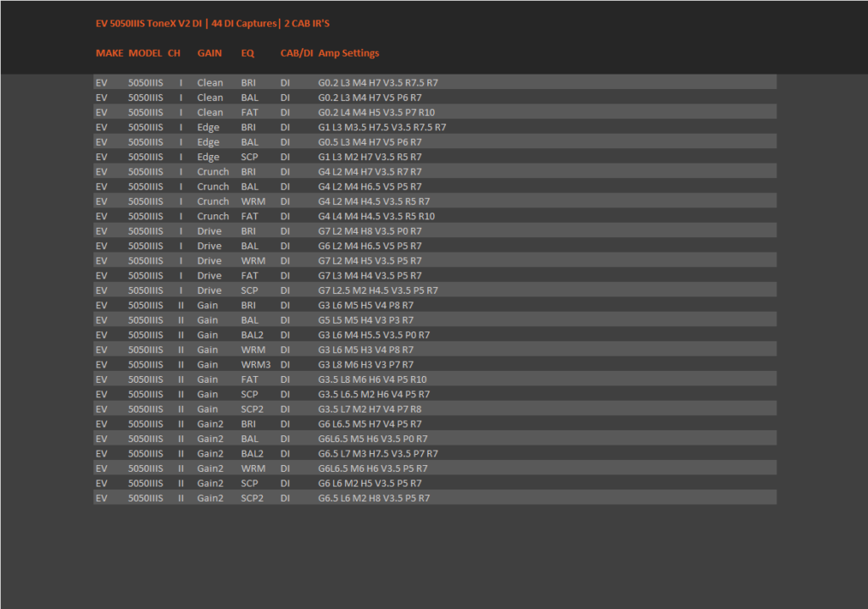Viewport: 868px width, 609px height.
Task: Click Edge in the G1 L3 M3.5 BRI row
Action: (x=209, y=127)
